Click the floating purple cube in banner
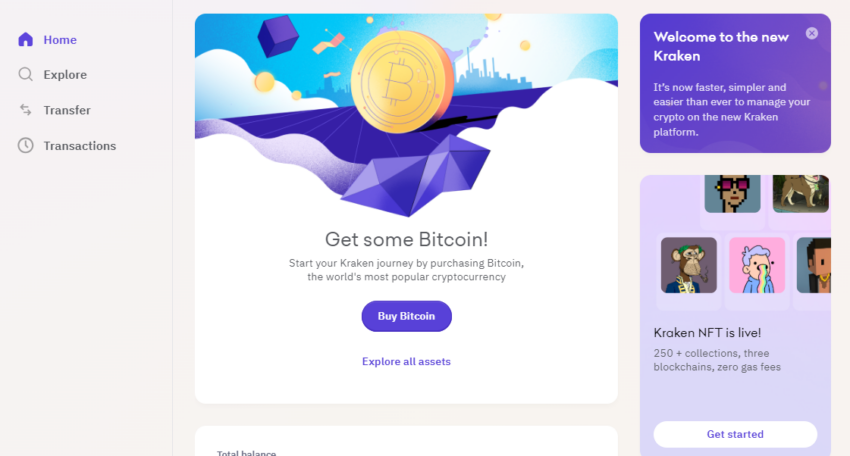Screen dimensions: 850x456 [278, 37]
